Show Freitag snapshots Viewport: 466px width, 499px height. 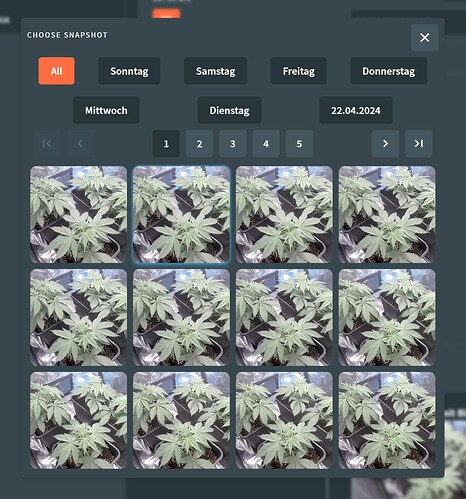point(299,71)
